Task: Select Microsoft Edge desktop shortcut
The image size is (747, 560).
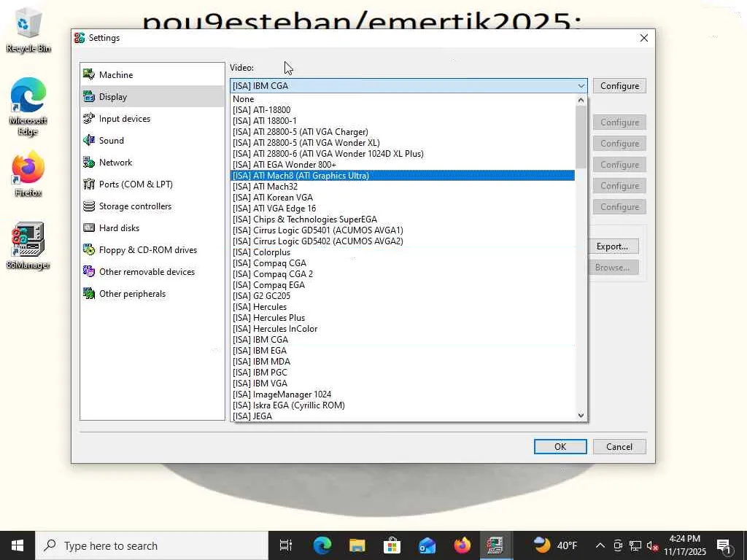Action: click(28, 106)
